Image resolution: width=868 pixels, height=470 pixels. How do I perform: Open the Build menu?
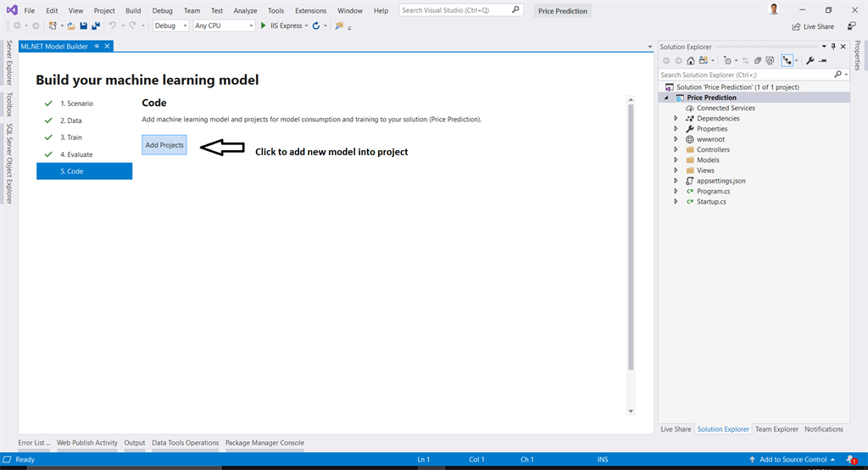click(133, 10)
